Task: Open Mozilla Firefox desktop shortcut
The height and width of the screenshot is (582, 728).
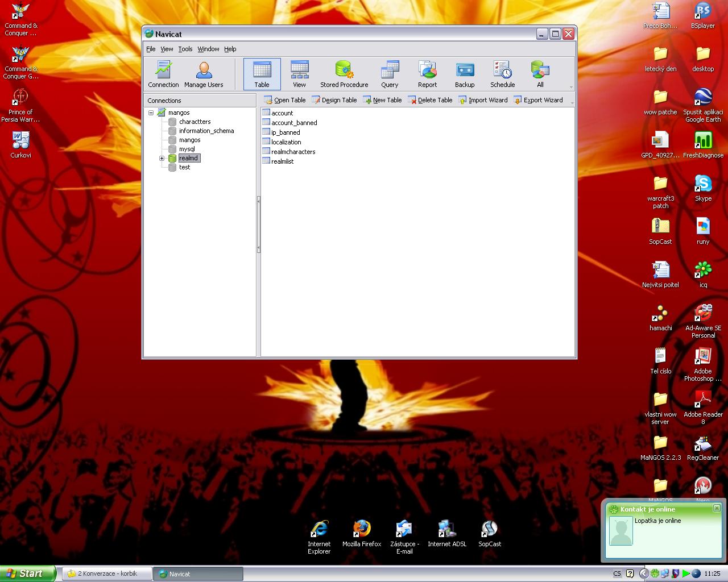Action: [x=362, y=534]
